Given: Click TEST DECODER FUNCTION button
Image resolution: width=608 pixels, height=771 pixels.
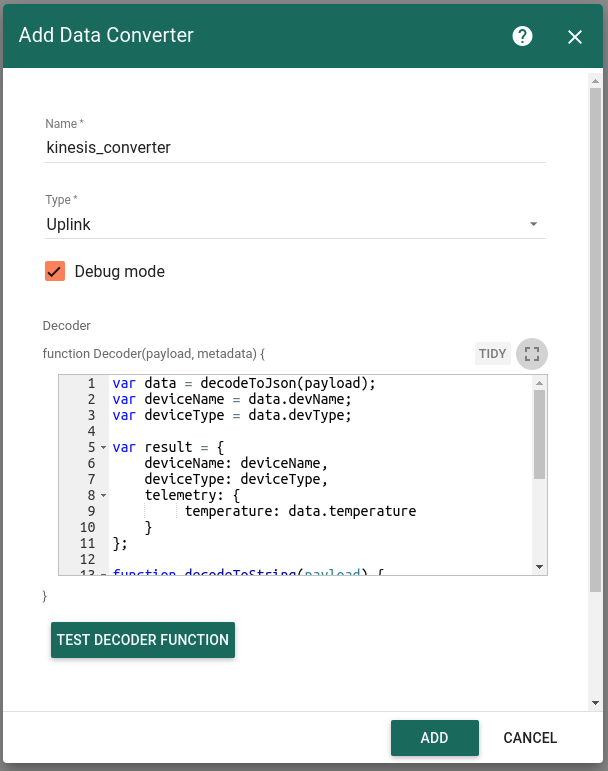Looking at the screenshot, I should pos(143,640).
